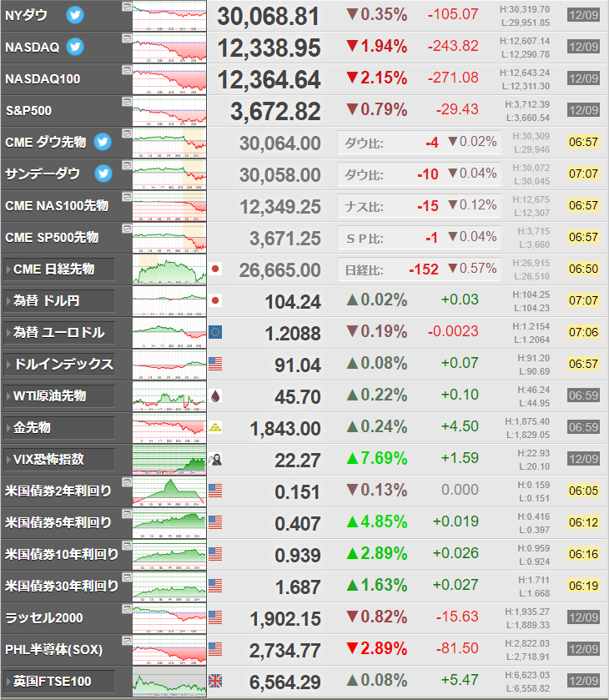Screen dimensions: 609x700
Task: Click the CME SP500先物 label
Action: point(52,238)
